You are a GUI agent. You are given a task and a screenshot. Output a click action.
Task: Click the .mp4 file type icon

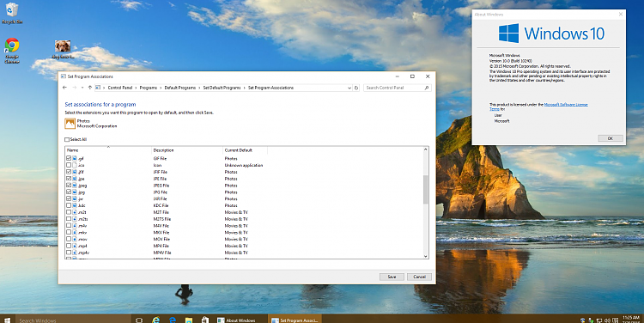(75, 246)
